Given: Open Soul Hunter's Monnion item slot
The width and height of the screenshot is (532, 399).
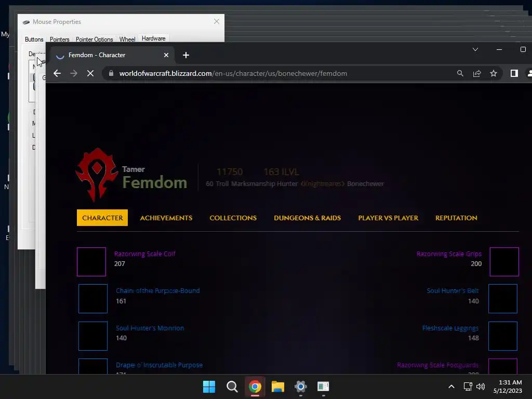Looking at the screenshot, I should [x=93, y=336].
